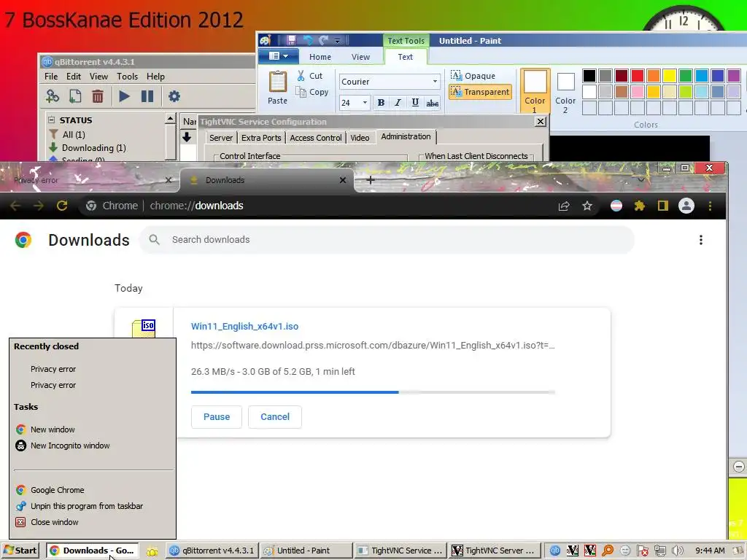Click the qBittorrent add torrent file icon
Viewport: 747px width, 560px height.
tap(75, 96)
